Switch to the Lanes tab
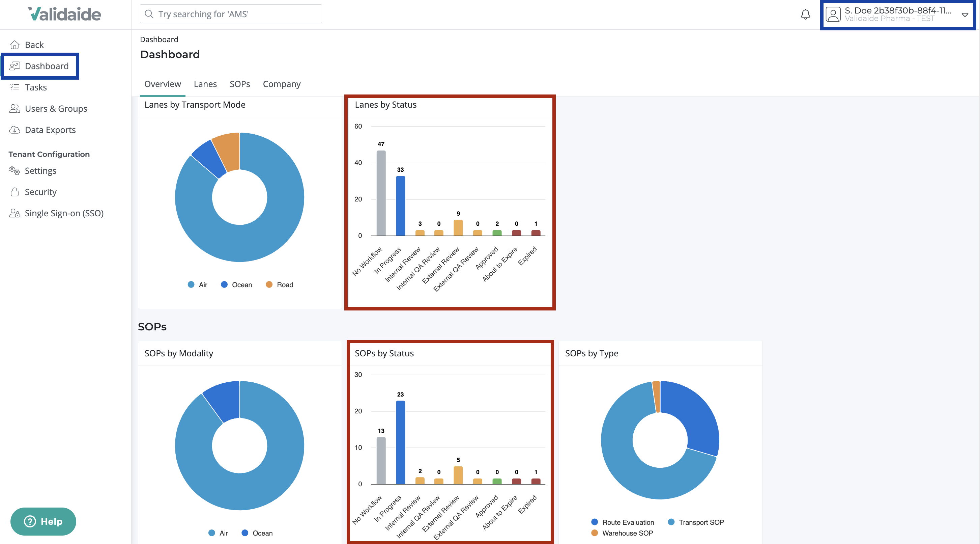980x544 pixels. pyautogui.click(x=205, y=84)
